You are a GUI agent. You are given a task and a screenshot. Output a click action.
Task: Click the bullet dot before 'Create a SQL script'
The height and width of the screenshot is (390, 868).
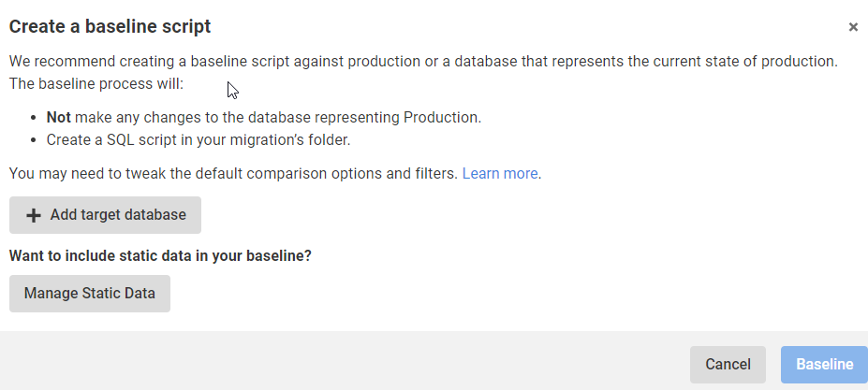35,141
